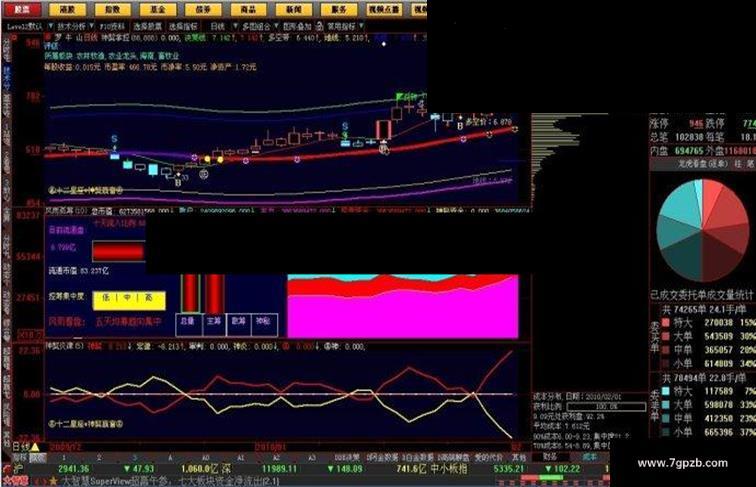Click the 中单 buy order row 412350

tap(708, 418)
